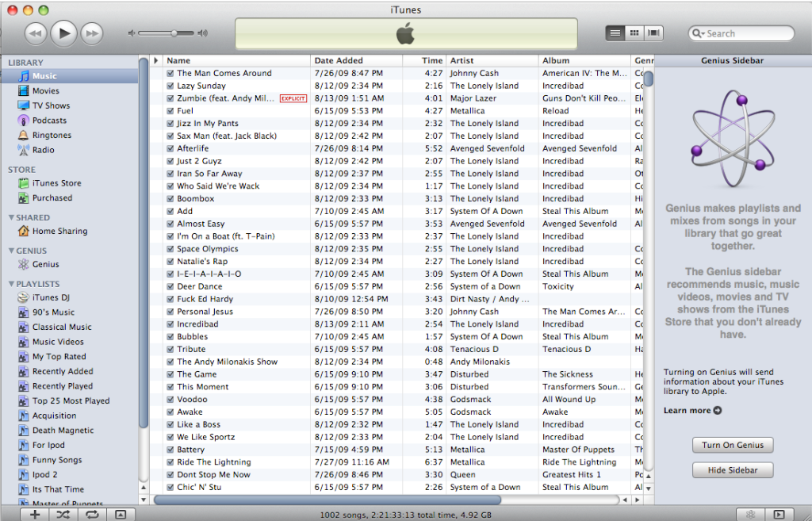Switch to Cover Flow view
The width and height of the screenshot is (812, 521).
click(653, 33)
